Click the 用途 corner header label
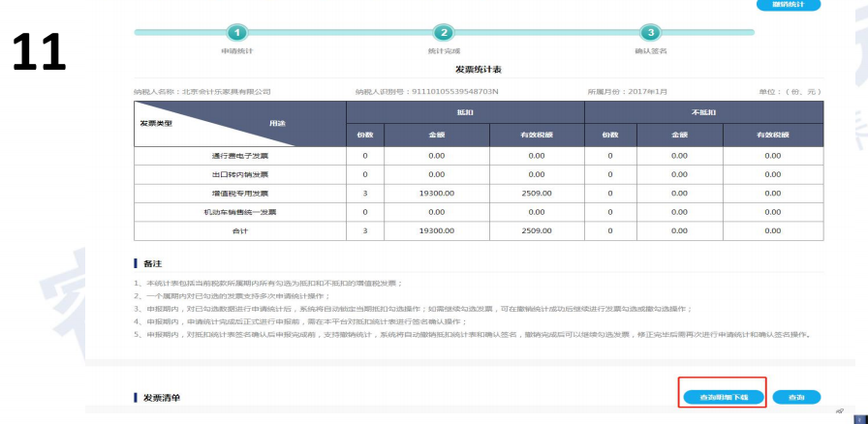The height and width of the screenshot is (424, 868). (277, 124)
